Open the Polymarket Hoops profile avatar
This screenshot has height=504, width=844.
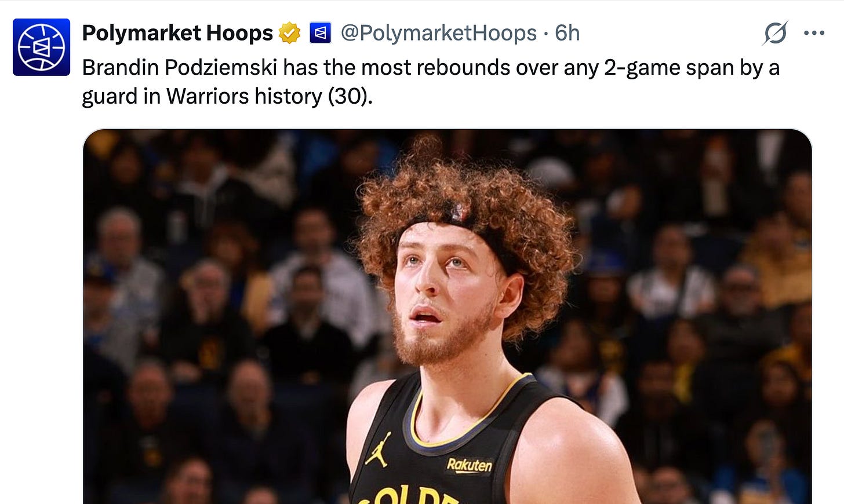point(41,47)
